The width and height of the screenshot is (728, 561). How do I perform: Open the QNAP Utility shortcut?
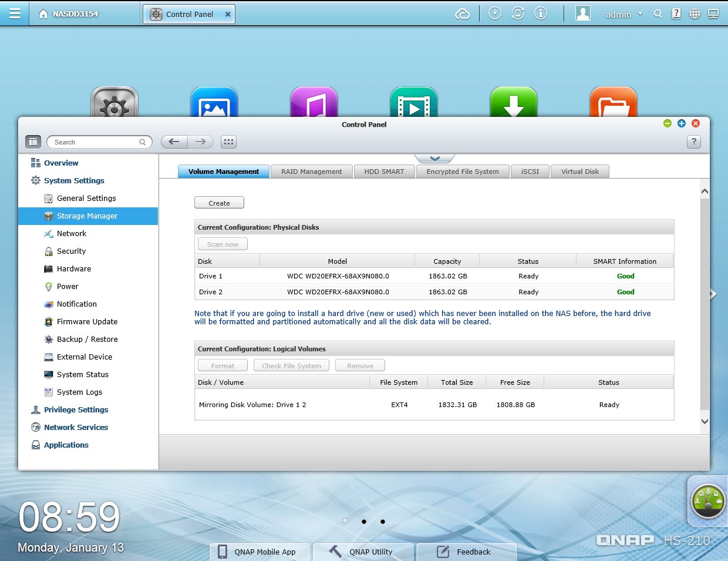pyautogui.click(x=363, y=552)
